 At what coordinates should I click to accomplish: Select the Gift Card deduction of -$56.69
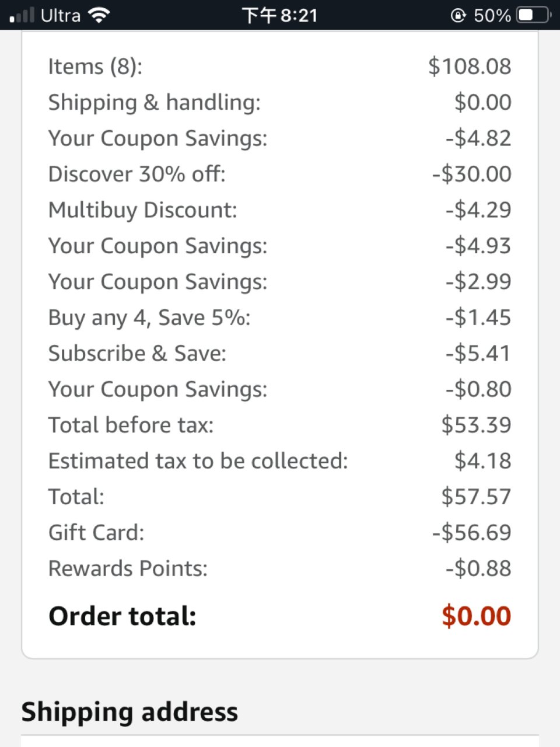coord(470,532)
